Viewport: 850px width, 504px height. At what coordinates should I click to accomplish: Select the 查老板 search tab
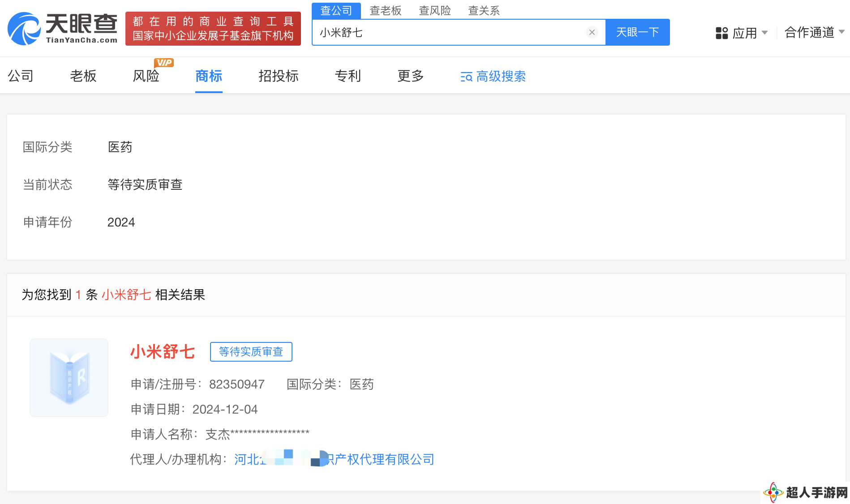tap(386, 10)
